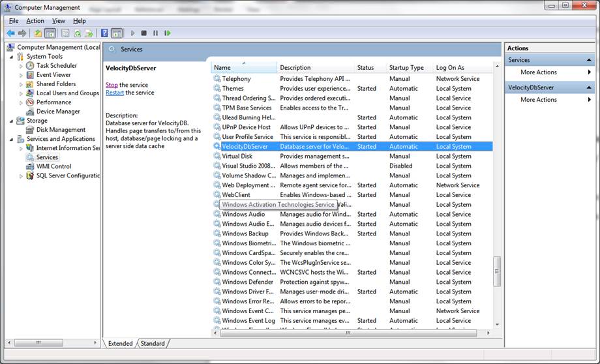Click the blue Help toolbar icon

pos(104,33)
